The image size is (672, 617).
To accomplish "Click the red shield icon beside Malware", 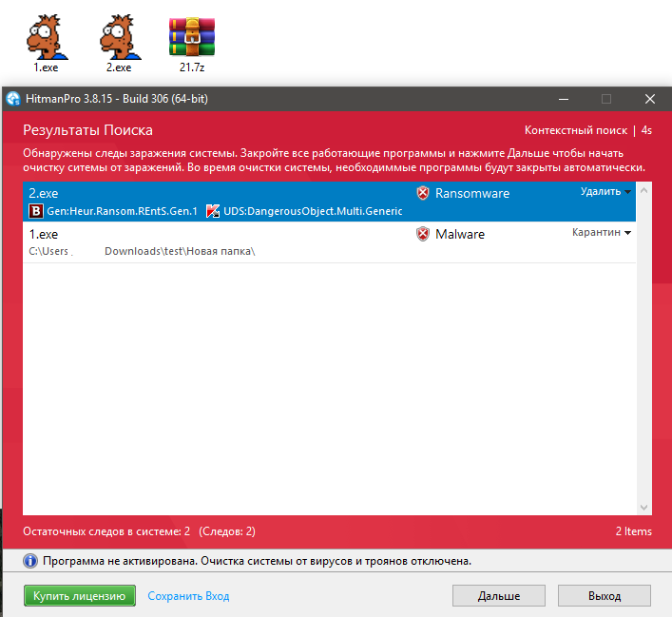I will pyautogui.click(x=423, y=234).
